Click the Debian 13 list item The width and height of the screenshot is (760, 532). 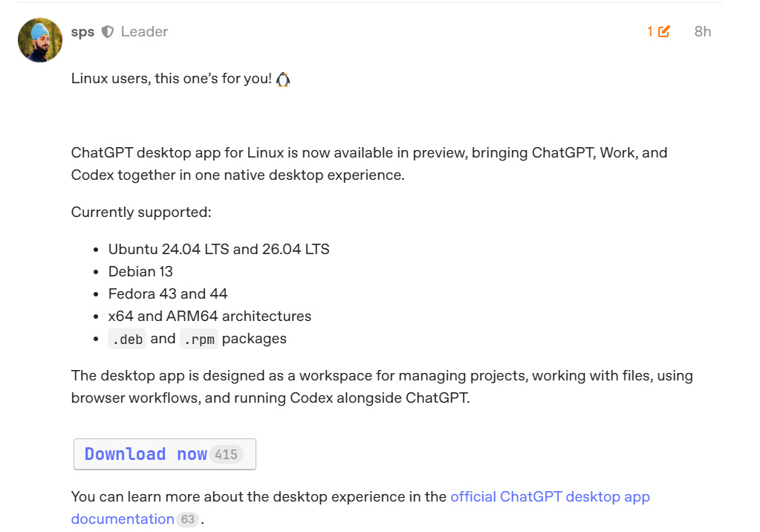click(x=140, y=272)
